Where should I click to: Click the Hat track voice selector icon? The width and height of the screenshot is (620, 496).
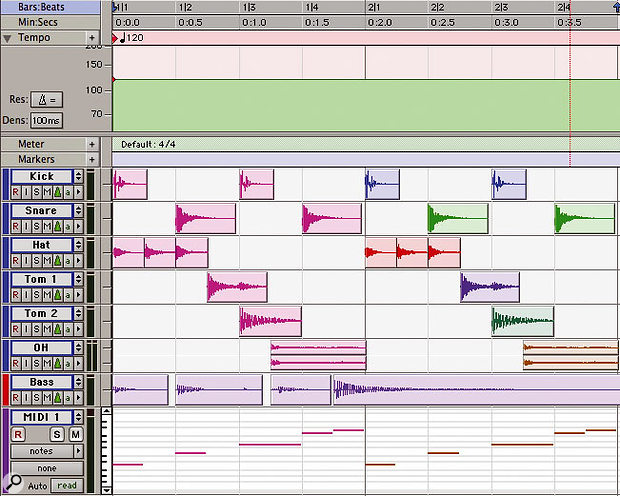click(58, 261)
